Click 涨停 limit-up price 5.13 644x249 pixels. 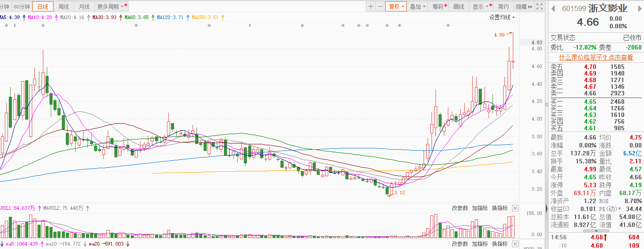point(590,185)
